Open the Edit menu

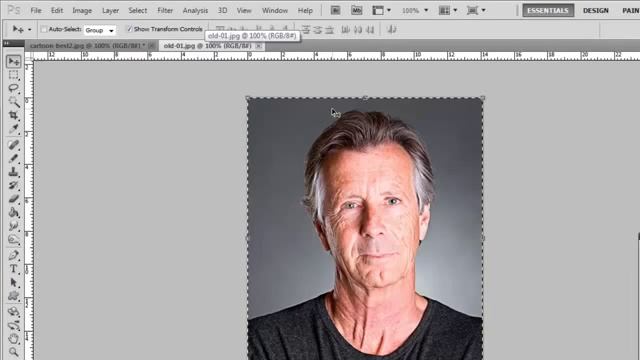pyautogui.click(x=57, y=11)
